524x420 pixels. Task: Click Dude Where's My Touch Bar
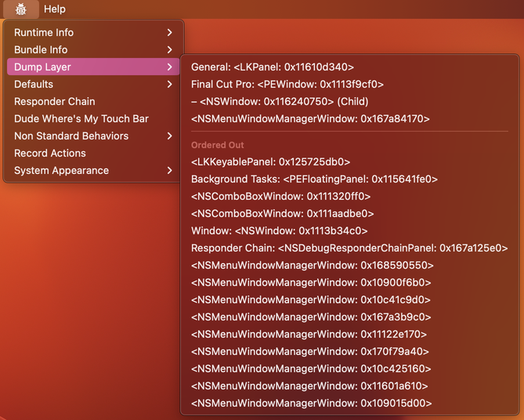point(93,118)
